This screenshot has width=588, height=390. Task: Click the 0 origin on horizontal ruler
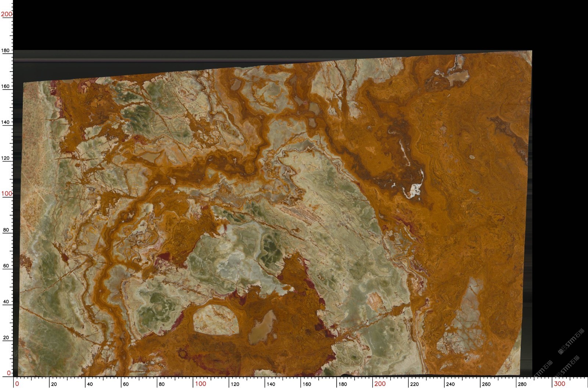pyautogui.click(x=17, y=384)
